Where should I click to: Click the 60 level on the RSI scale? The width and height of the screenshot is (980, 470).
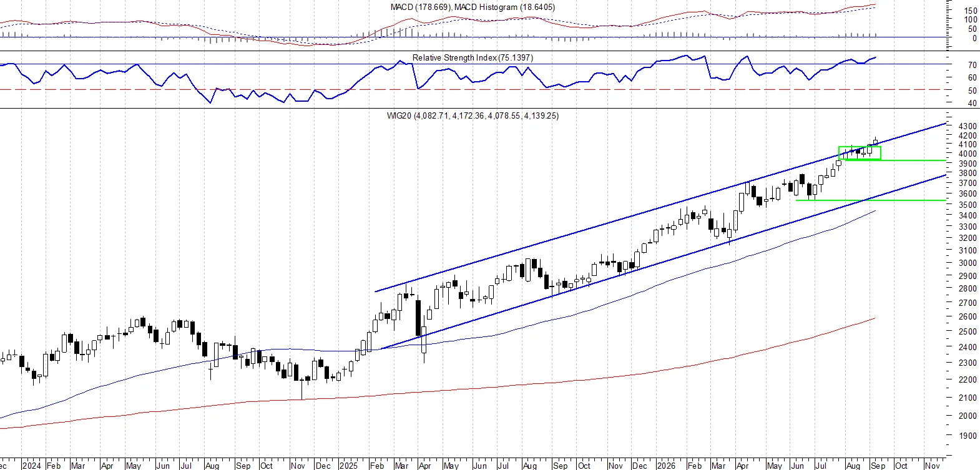[x=973, y=78]
